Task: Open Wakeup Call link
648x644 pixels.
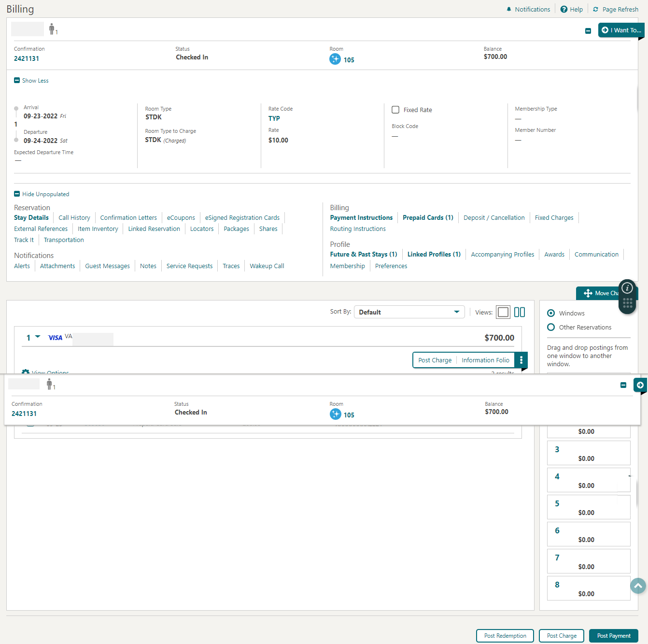Action: point(267,266)
